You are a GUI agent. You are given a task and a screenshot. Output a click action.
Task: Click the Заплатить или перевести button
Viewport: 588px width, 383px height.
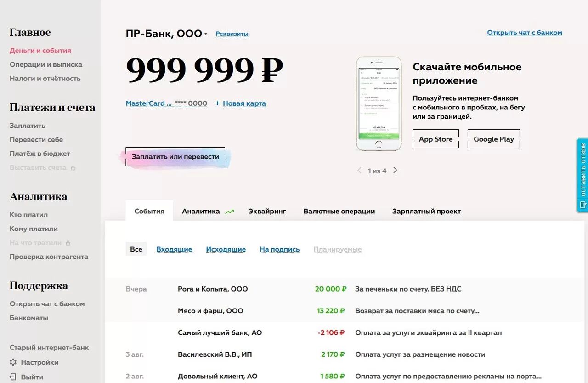coord(175,157)
